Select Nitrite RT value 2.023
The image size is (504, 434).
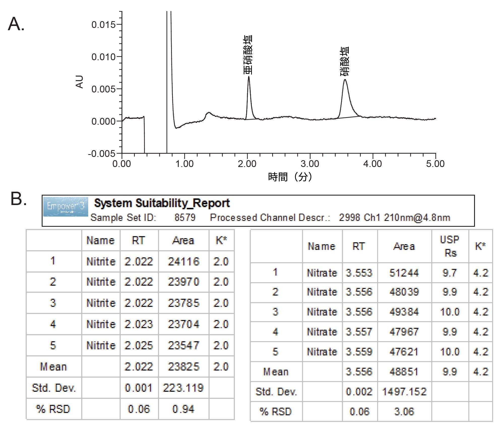[x=139, y=324]
